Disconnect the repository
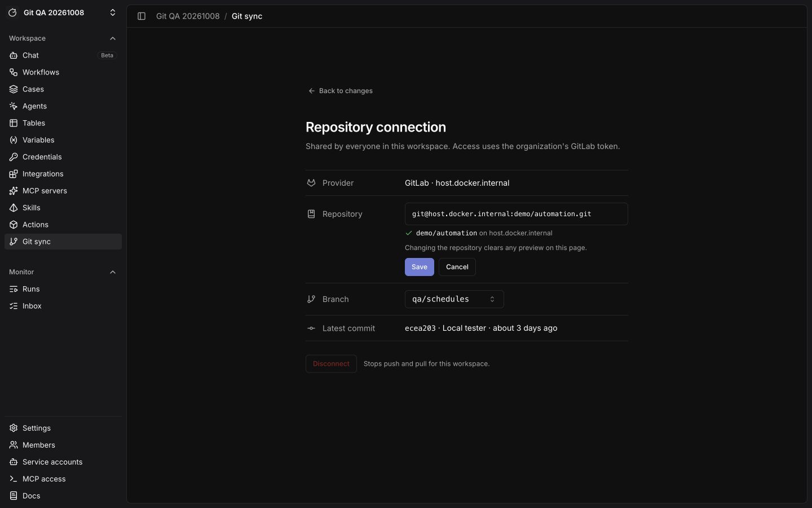The width and height of the screenshot is (812, 508). pos(331,364)
